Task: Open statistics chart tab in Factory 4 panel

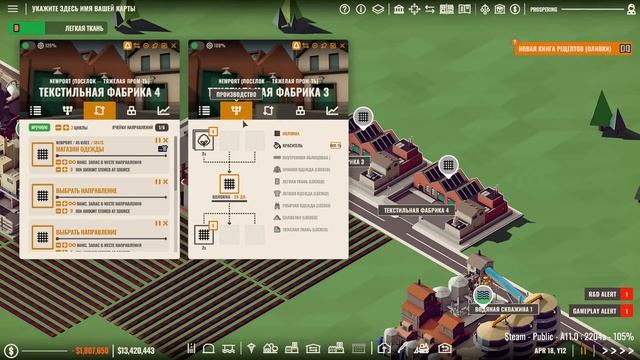Action: 163,110
